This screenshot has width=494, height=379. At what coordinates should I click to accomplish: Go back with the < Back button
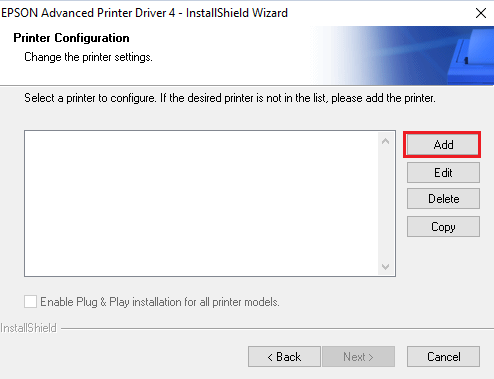tap(284, 357)
